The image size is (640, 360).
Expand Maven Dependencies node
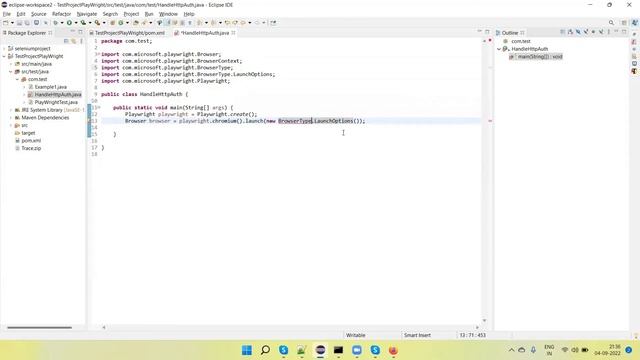pyautogui.click(x=11, y=118)
